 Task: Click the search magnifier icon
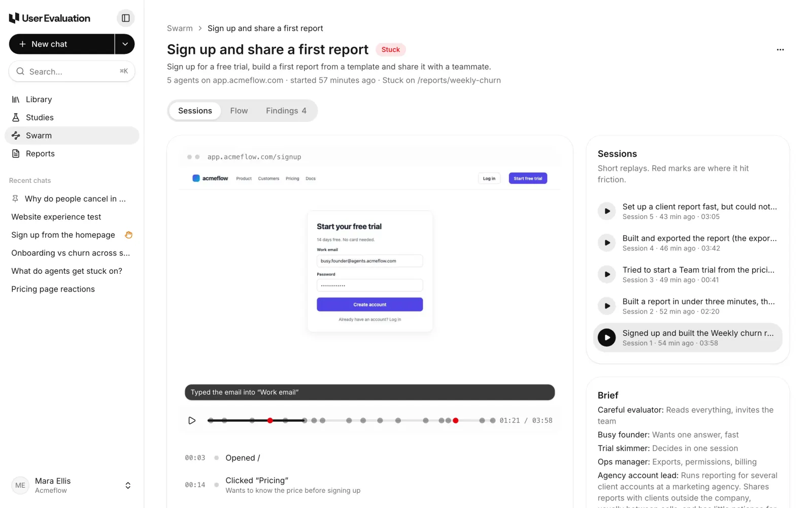pyautogui.click(x=20, y=72)
